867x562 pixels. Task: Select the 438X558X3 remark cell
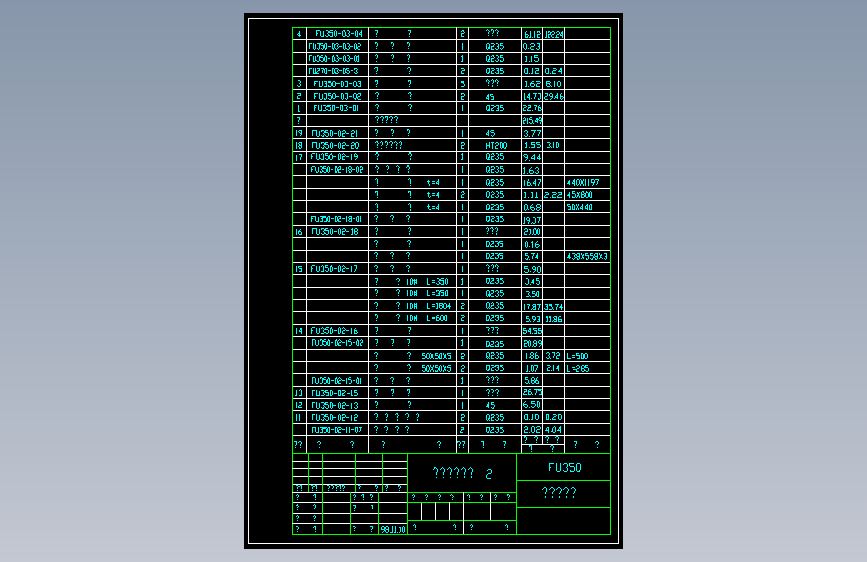pyautogui.click(x=587, y=256)
